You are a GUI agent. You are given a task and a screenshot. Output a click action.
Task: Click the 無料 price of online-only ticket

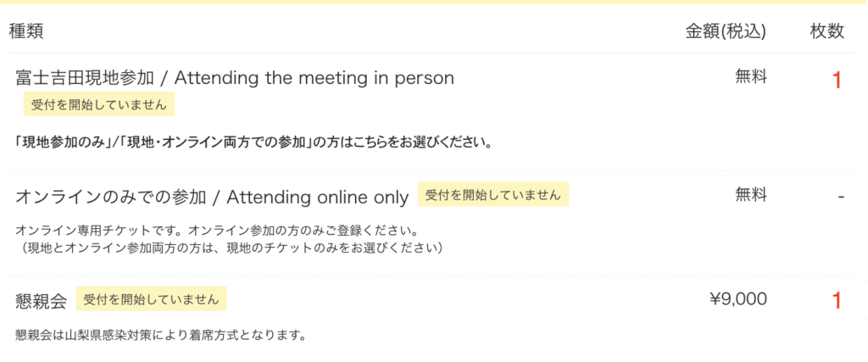751,194
